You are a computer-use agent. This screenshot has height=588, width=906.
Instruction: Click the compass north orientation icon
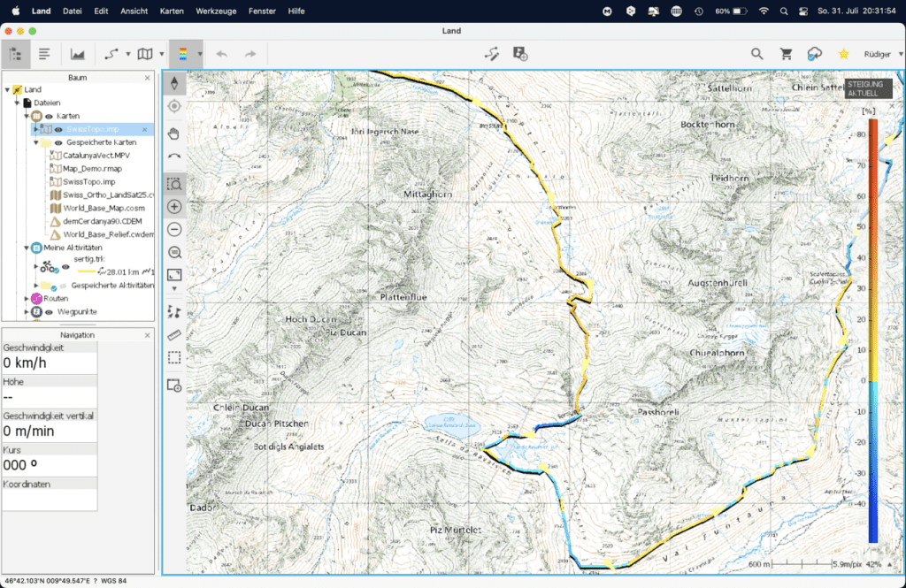[x=174, y=83]
